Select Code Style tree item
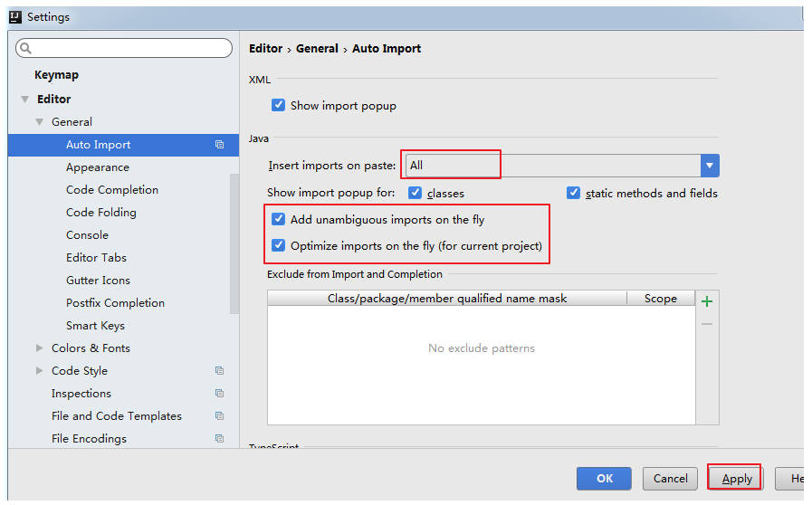 [x=80, y=371]
